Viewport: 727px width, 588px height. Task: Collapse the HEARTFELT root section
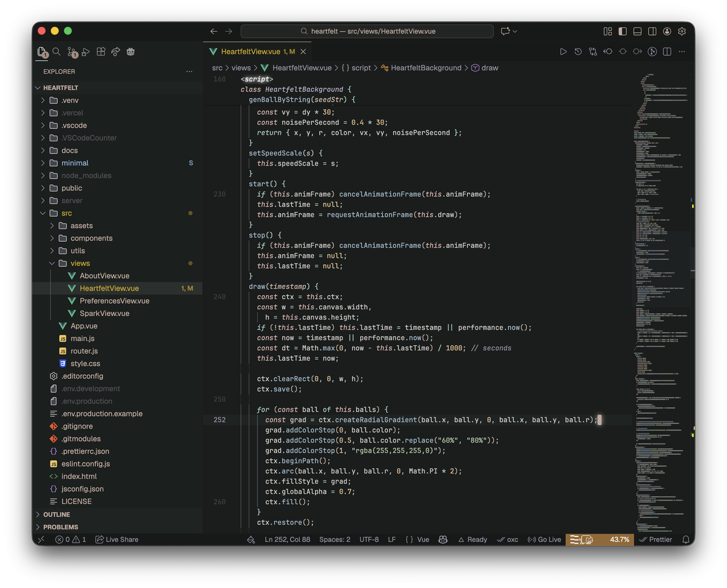pos(118,88)
